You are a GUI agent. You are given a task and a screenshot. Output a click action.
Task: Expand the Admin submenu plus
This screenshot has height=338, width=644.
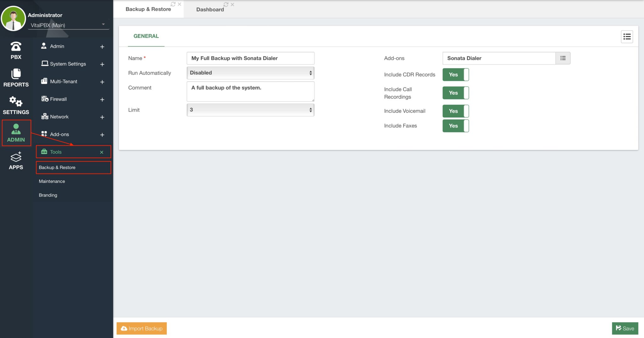pos(102,47)
